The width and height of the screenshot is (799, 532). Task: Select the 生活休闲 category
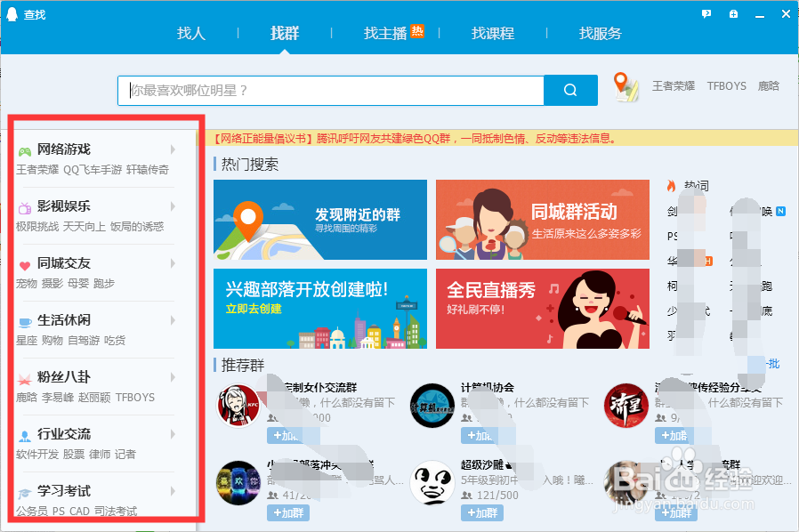tap(64, 320)
